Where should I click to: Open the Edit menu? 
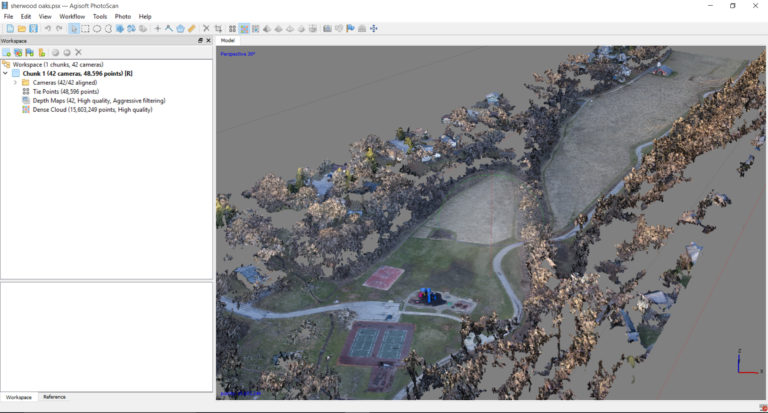(26, 16)
